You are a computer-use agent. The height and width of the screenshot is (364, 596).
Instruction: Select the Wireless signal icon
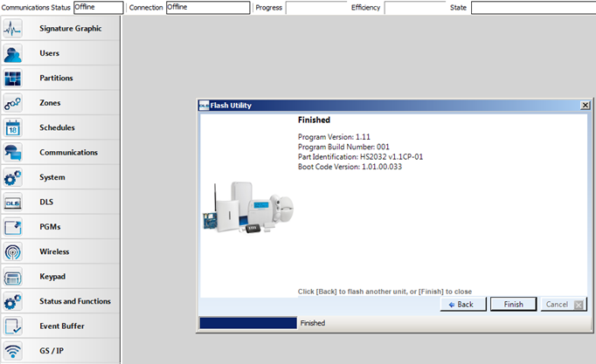click(13, 252)
